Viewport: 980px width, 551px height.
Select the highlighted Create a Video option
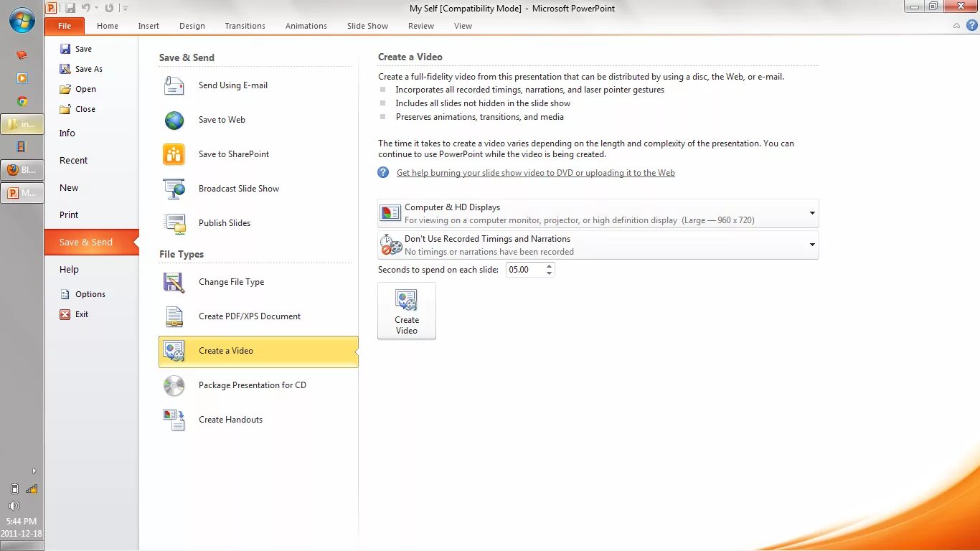258,351
